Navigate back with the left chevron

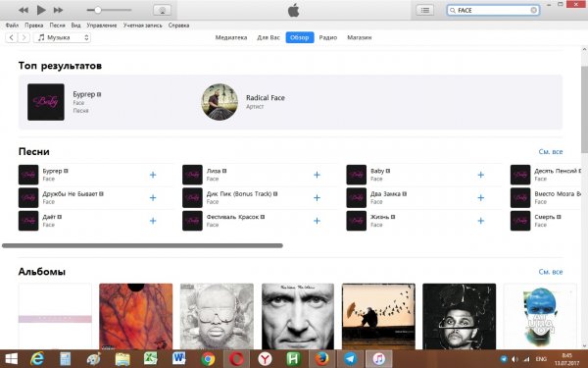click(12, 37)
